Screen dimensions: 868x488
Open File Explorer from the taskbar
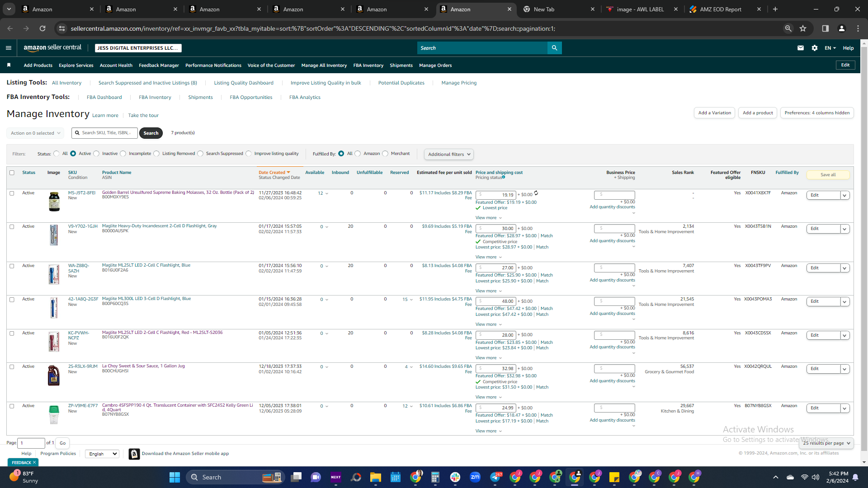point(376,477)
